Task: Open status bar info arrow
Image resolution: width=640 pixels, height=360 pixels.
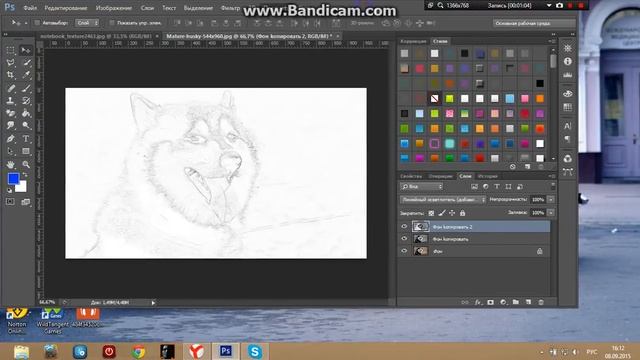Action: (153, 302)
